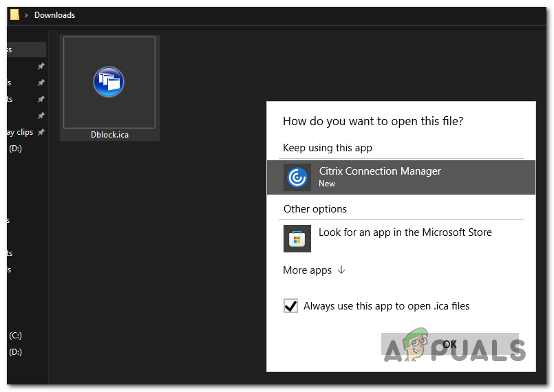Viewport: 554px width, 392px height.
Task: Click the More apps down arrow
Action: coord(341,270)
